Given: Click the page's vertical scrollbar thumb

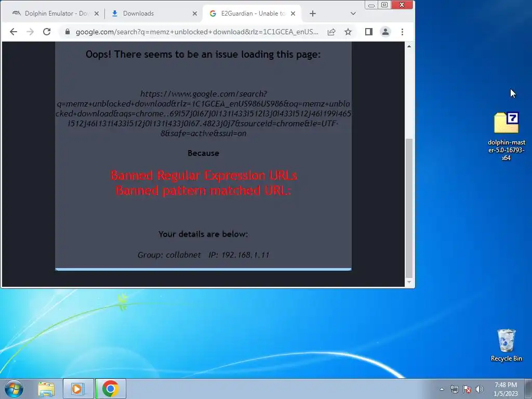Looking at the screenshot, I should tap(409, 208).
